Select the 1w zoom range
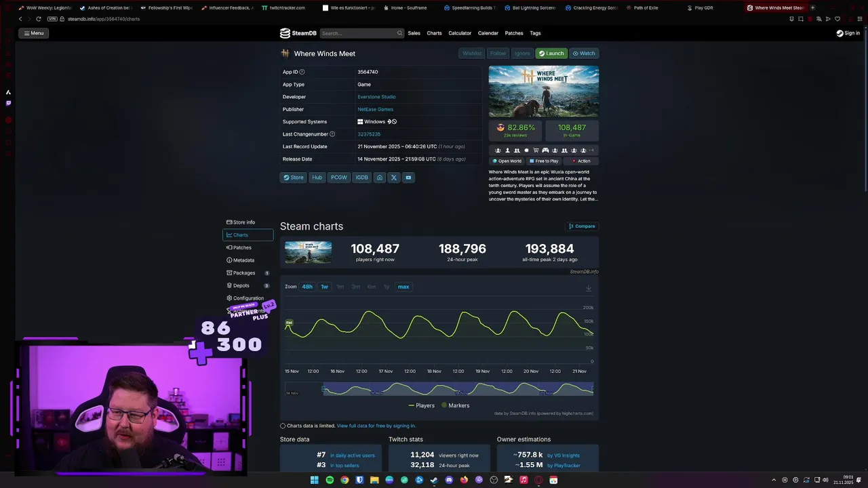868x488 pixels. 324,287
